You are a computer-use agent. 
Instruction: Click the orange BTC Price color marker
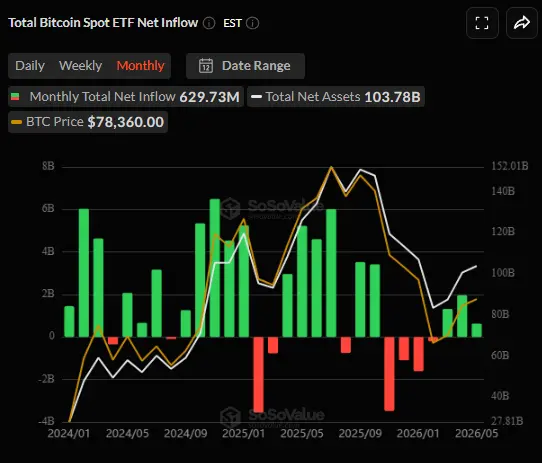(16, 122)
